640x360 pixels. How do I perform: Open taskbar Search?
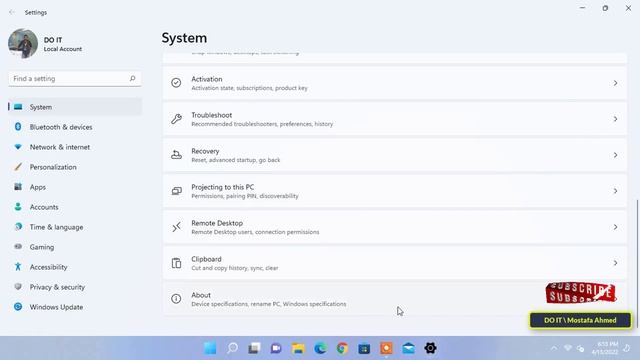pos(232,348)
